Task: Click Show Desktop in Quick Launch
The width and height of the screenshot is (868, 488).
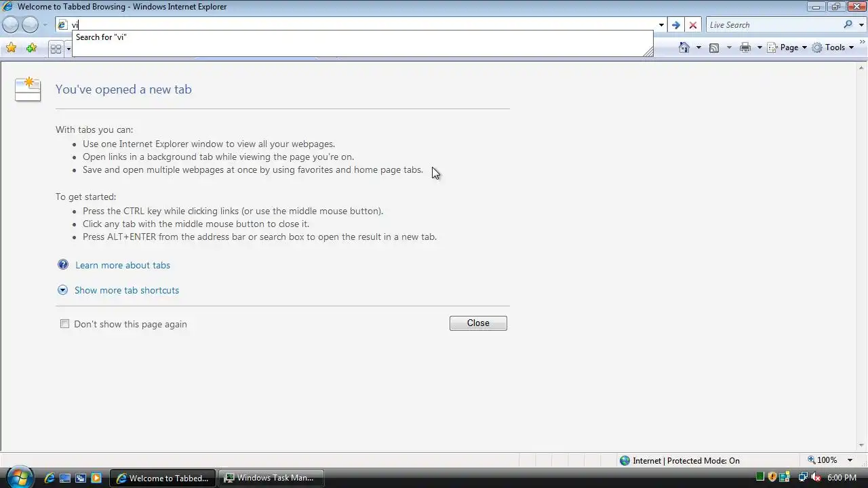Action: (65, 478)
